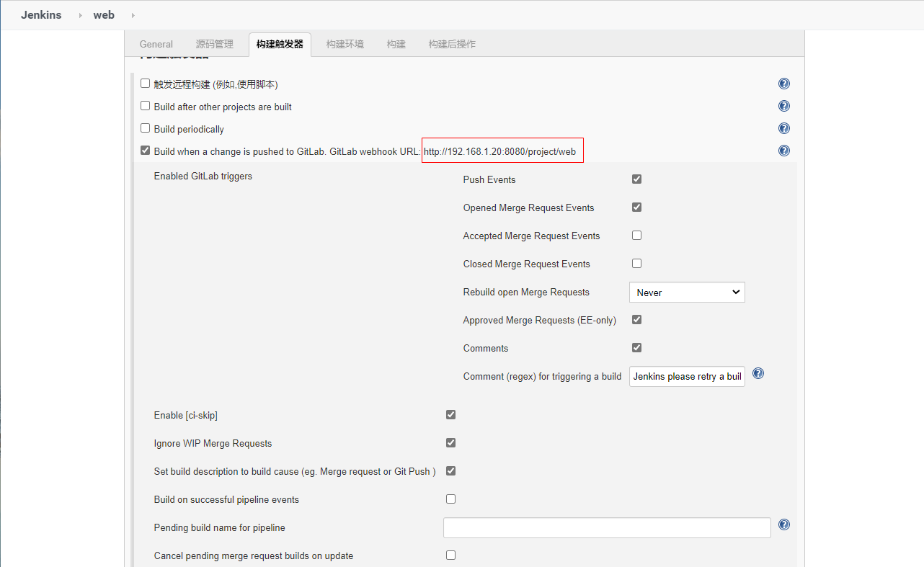Open help for GitLab webhook build trigger
The width and height of the screenshot is (924, 567).
[784, 151]
